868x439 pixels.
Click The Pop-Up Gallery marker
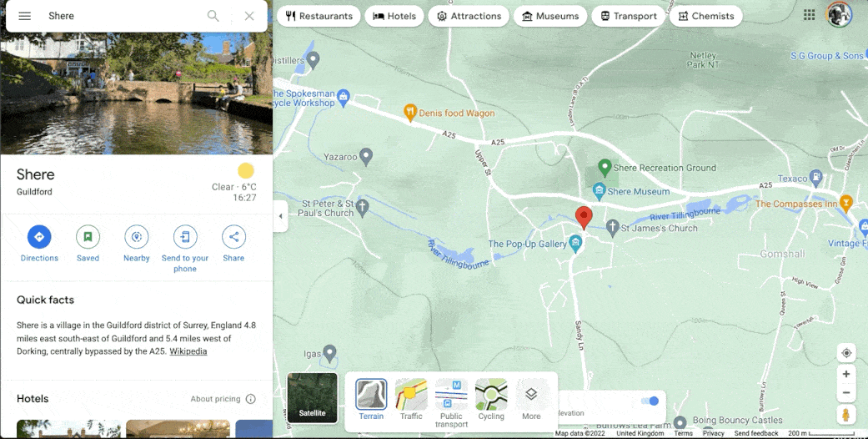coord(575,244)
